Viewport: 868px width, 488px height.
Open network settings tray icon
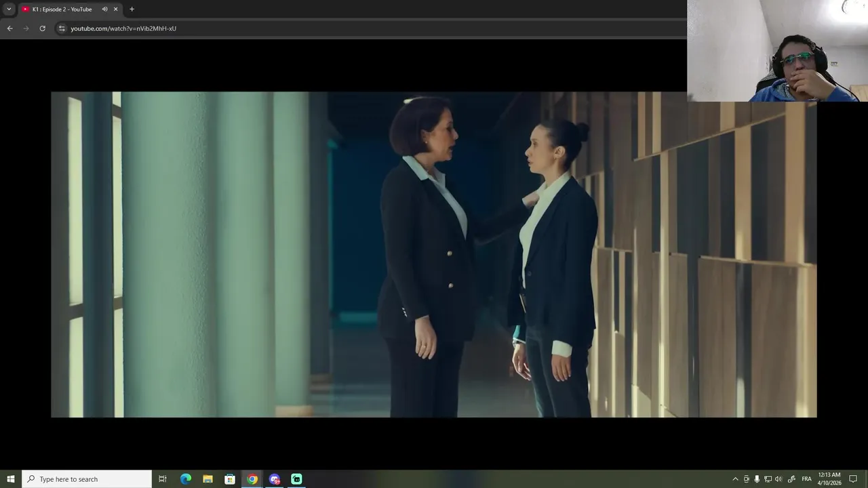[768, 479]
